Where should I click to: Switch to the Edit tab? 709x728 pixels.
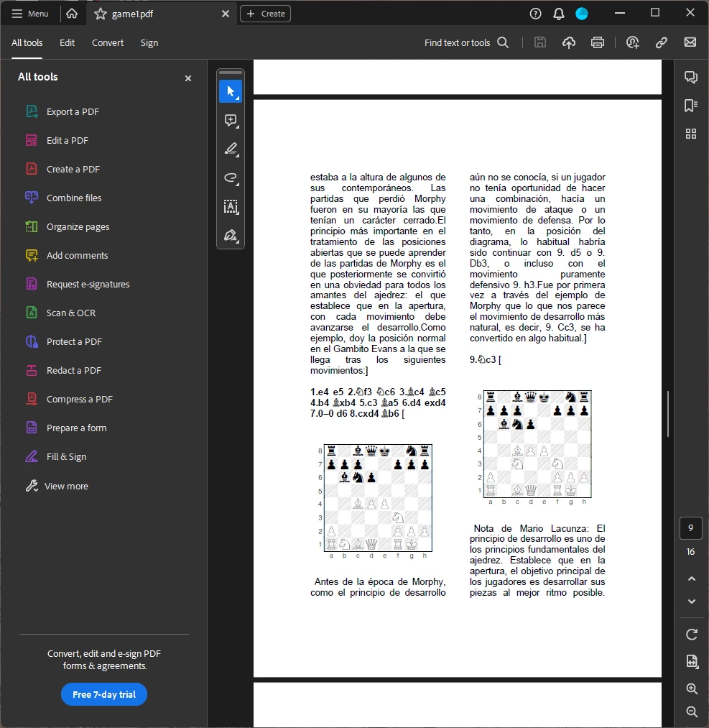67,42
